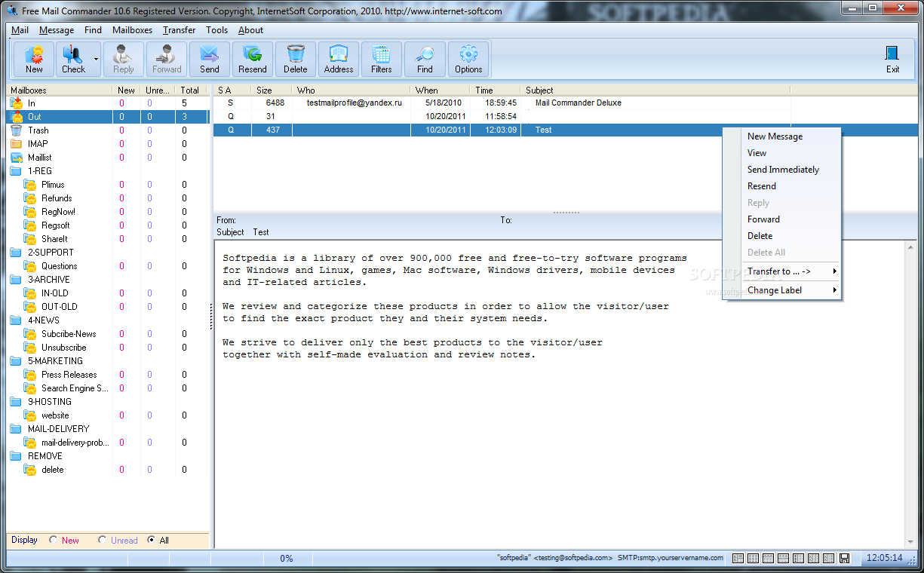Click the 12:05:14 clock in status bar
Screen dimensions: 924x573
pos(885,559)
